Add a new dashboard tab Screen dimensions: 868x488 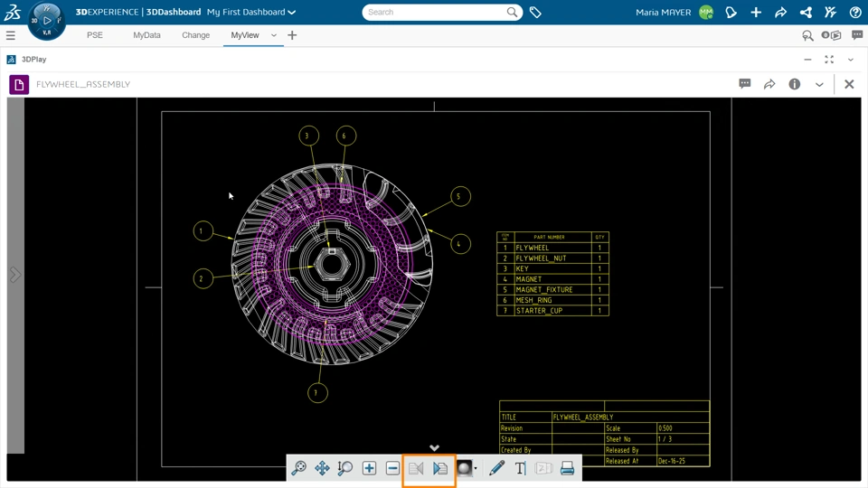point(292,35)
